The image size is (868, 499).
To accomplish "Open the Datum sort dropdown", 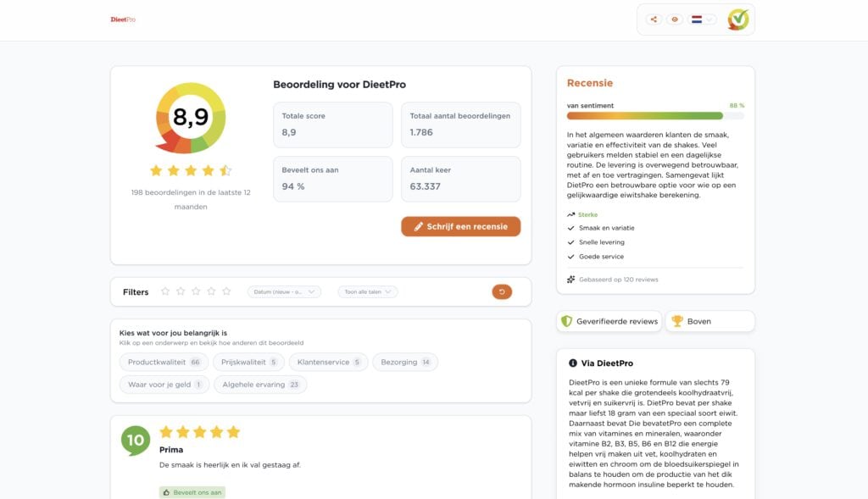I will pyautogui.click(x=284, y=291).
